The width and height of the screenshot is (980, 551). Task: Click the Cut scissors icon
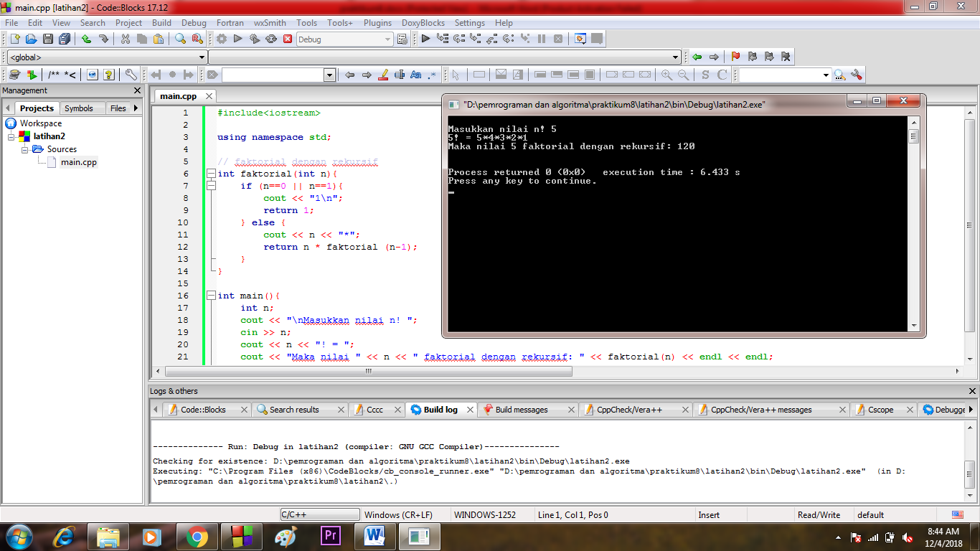pyautogui.click(x=126, y=39)
